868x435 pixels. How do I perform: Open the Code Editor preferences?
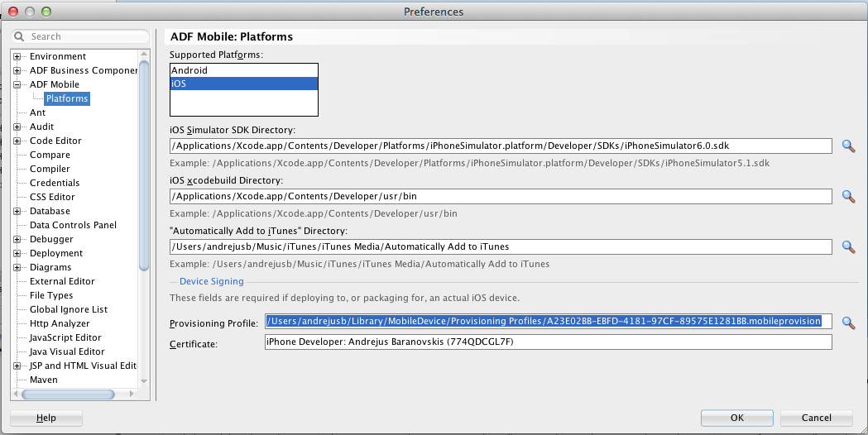pos(55,141)
